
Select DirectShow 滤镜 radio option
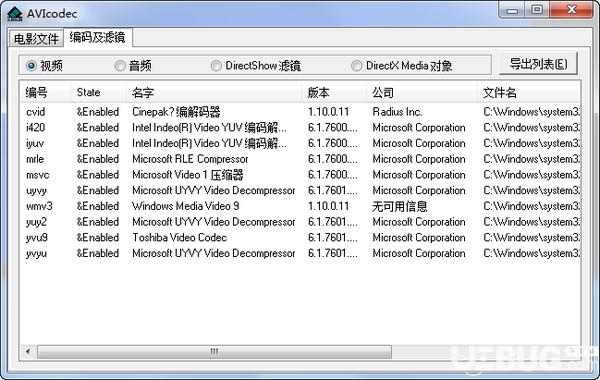[256, 66]
